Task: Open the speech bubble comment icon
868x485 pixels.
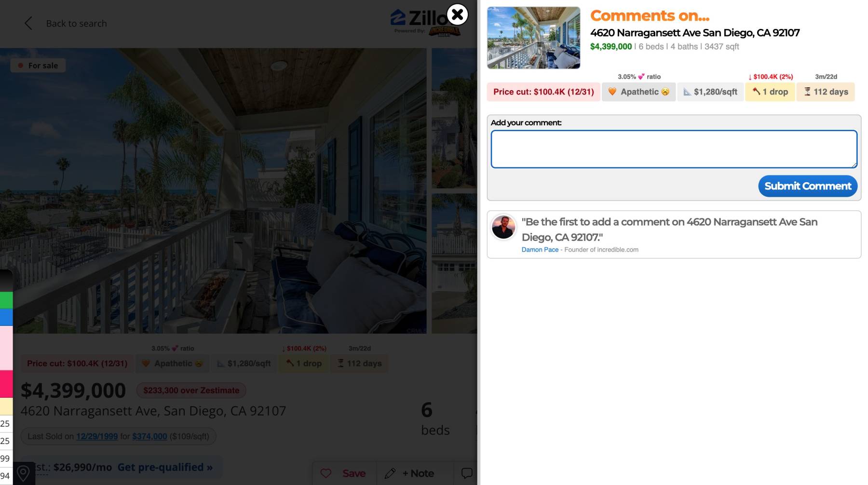Action: pos(467,473)
